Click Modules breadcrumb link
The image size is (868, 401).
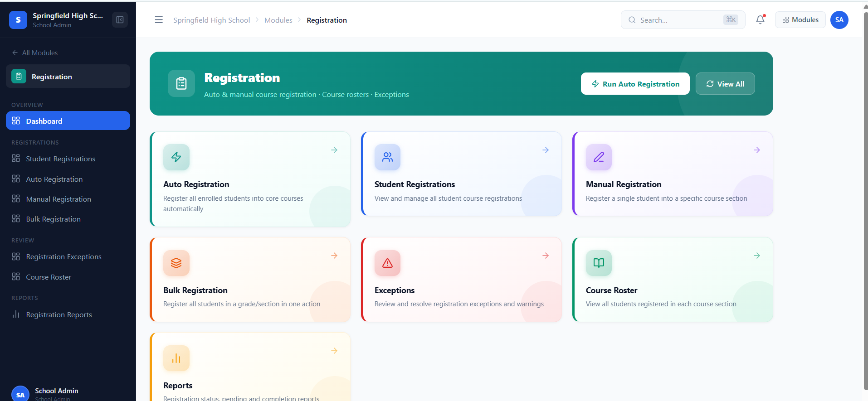pos(278,20)
